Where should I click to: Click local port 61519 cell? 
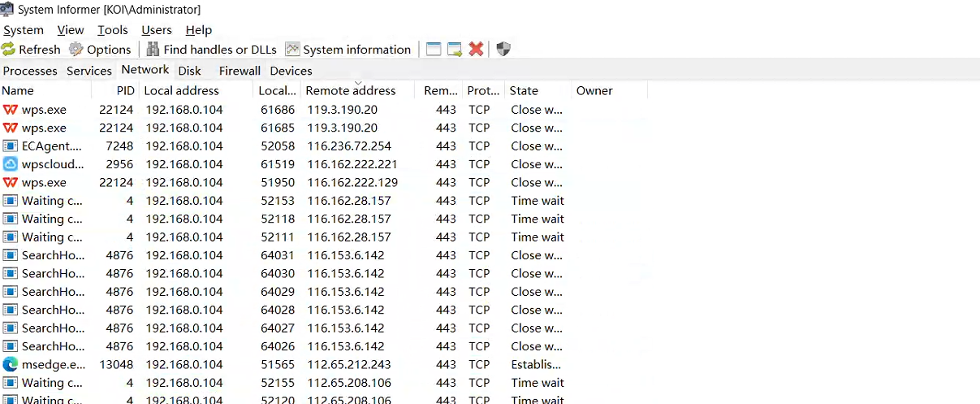[278, 164]
